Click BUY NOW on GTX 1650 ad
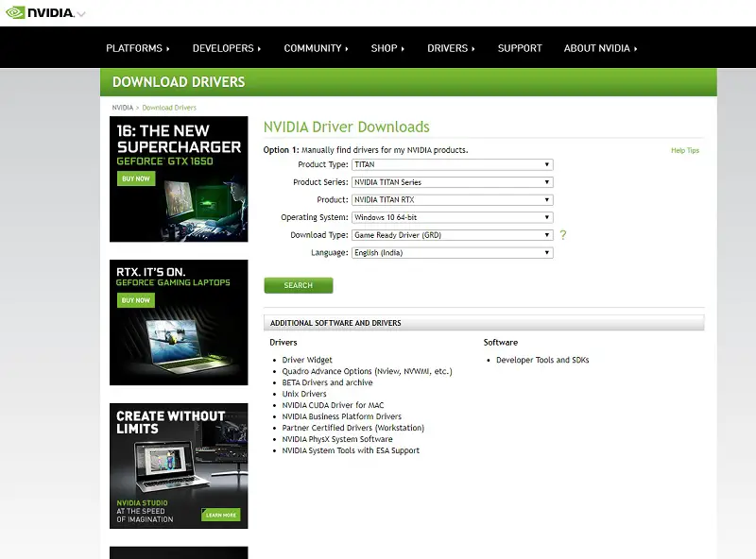This screenshot has width=756, height=559. [x=136, y=178]
